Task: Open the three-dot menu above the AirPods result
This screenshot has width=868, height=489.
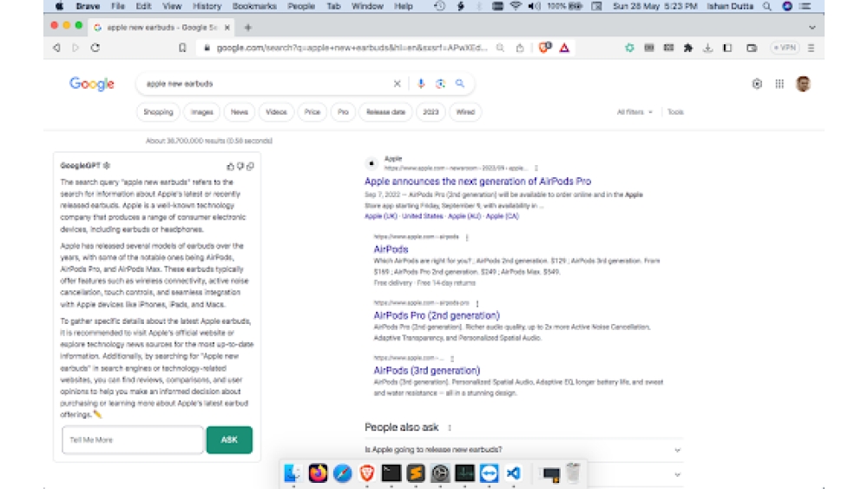Action: click(x=467, y=237)
